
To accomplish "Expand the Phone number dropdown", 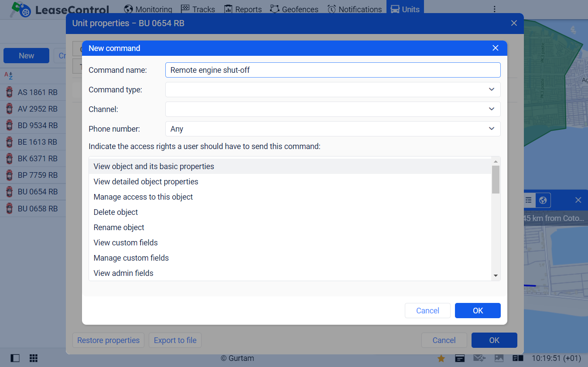I will click(x=332, y=129).
